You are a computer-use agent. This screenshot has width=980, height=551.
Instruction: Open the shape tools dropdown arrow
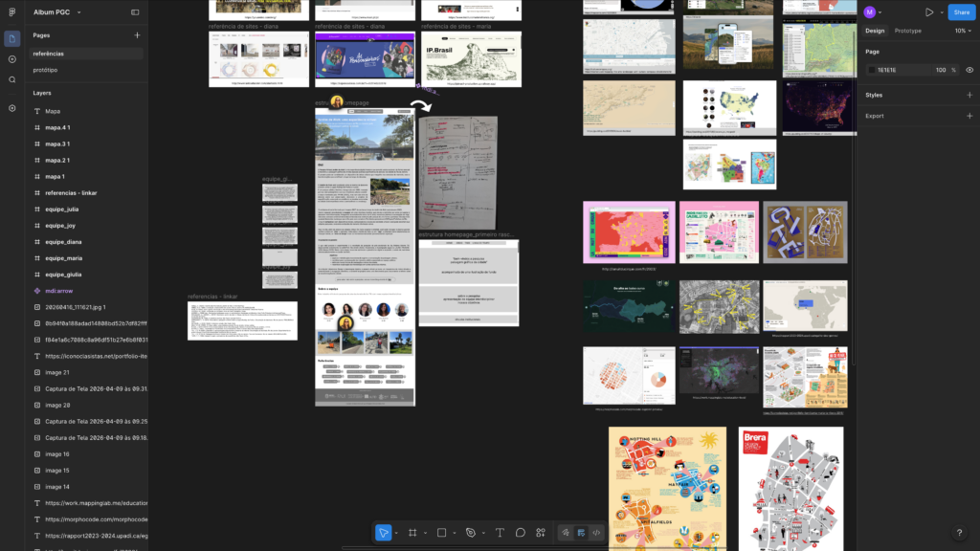click(454, 533)
